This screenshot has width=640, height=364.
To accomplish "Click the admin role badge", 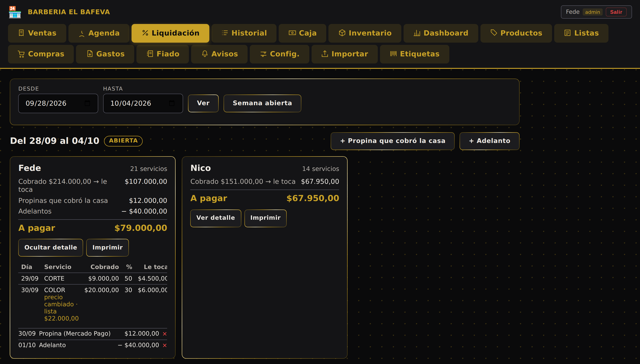I will (x=592, y=12).
